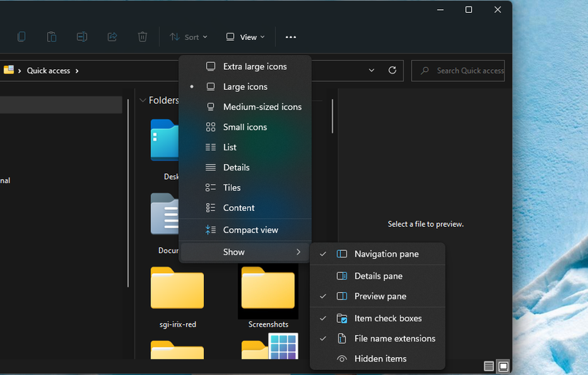Enable Hidden items visibility
This screenshot has height=375, width=588.
[380, 359]
